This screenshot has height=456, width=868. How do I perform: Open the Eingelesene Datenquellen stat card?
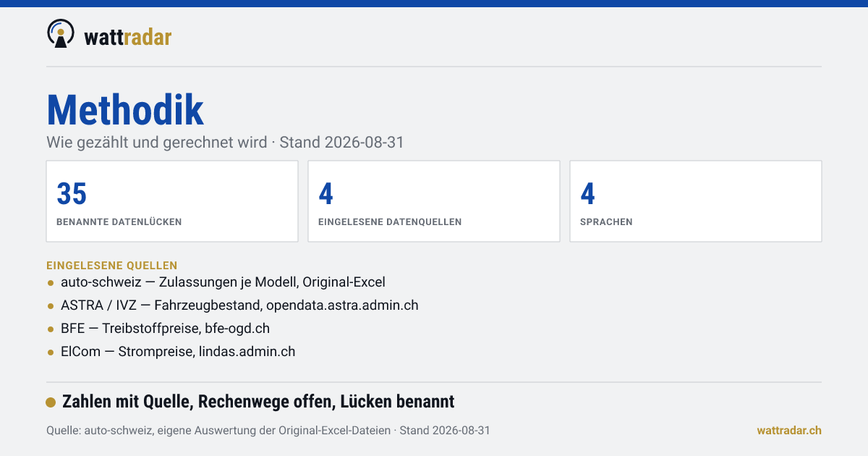[434, 201]
